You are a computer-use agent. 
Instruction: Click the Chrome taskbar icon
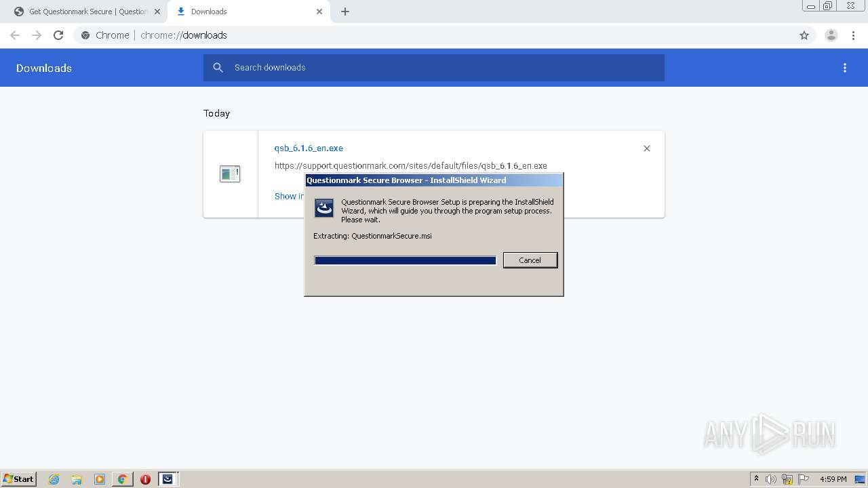123,479
